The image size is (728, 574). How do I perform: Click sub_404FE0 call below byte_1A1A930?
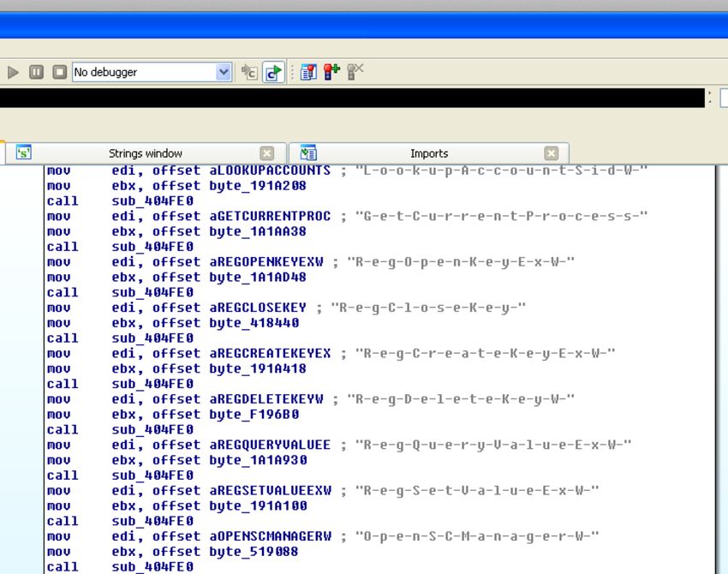(152, 476)
